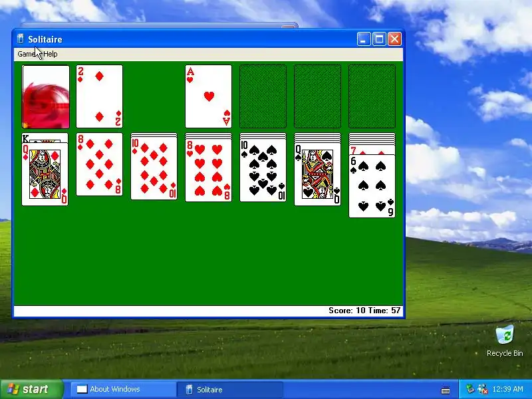The image size is (532, 399).
Task: Click the 12:39 AM system clock
Action: [x=507, y=389]
